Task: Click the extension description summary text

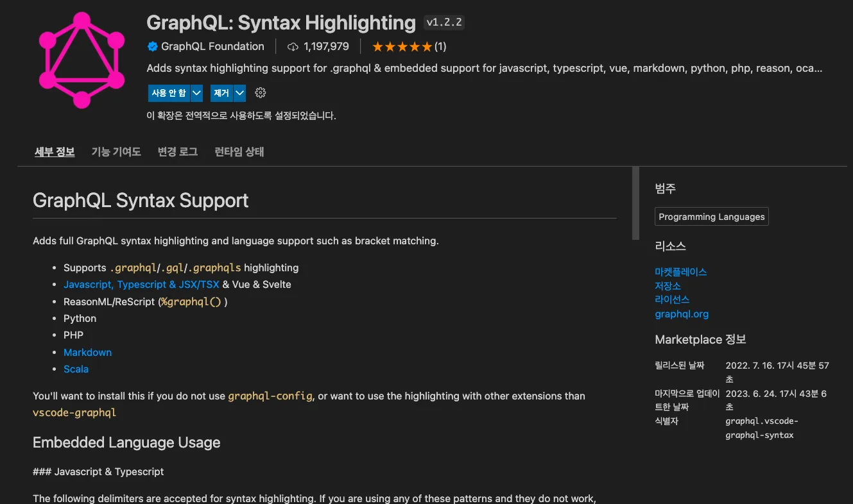Action: point(485,68)
